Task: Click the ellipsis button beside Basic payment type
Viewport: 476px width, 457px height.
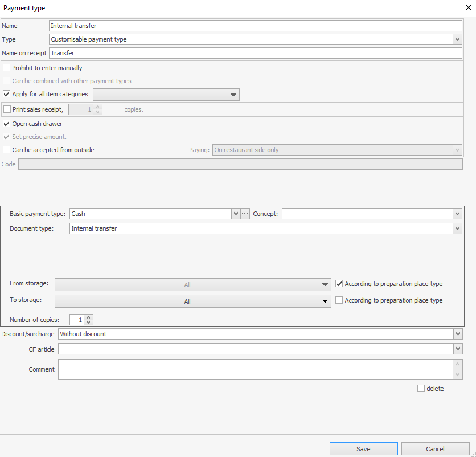Action: [x=245, y=214]
